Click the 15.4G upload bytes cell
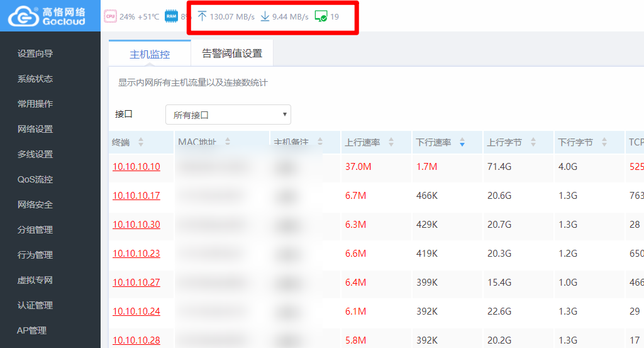Image resolution: width=644 pixels, height=348 pixels. pyautogui.click(x=499, y=283)
